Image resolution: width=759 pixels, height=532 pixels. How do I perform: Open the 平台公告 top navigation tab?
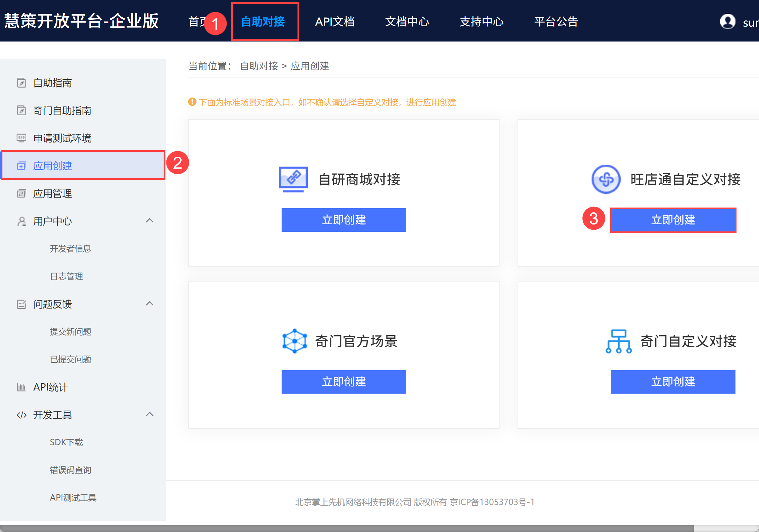[x=556, y=21]
